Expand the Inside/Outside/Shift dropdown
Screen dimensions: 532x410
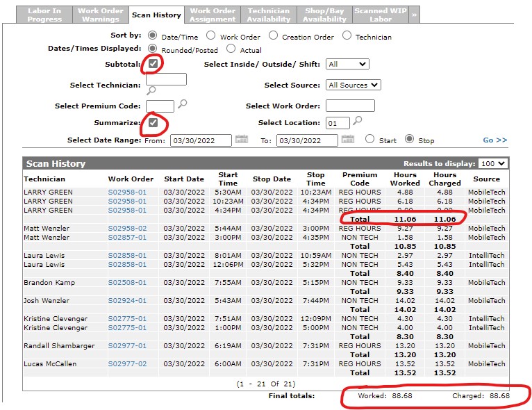click(x=347, y=64)
